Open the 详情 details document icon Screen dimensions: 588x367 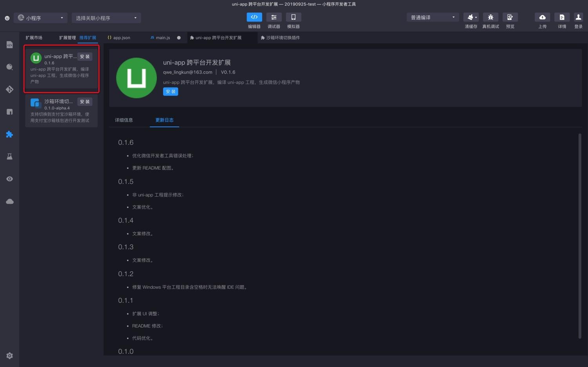pyautogui.click(x=562, y=17)
